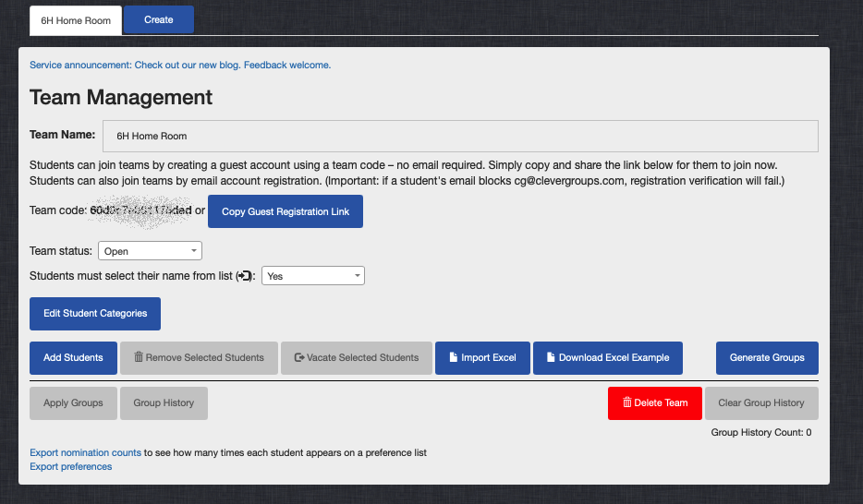Click the Group History Count: 0 text
Image resolution: width=863 pixels, height=504 pixels.
[761, 433]
